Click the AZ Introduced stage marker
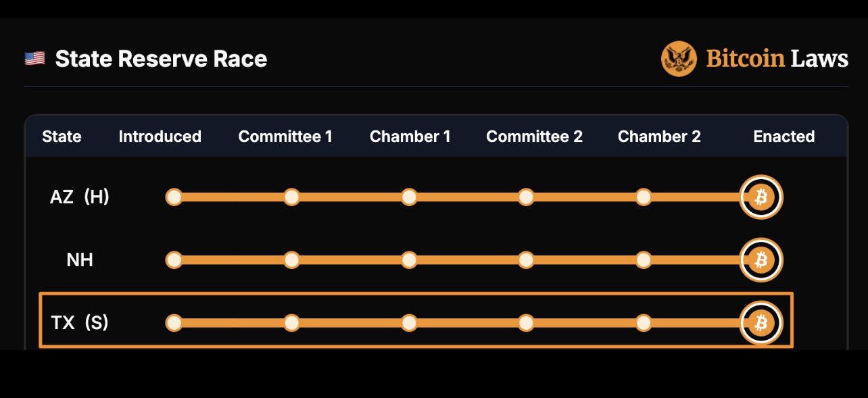The width and height of the screenshot is (868, 398). (174, 197)
